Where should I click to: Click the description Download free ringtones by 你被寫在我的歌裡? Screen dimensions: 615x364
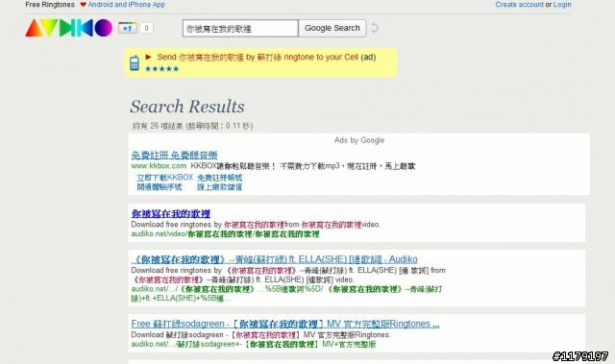coord(256,225)
